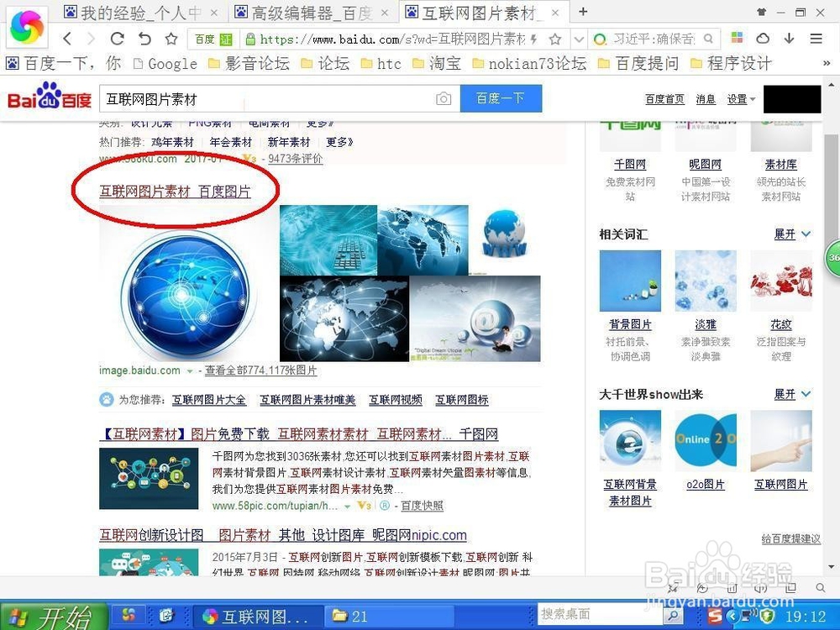Open the downloads arrow icon
Viewport: 840px width, 630px height.
point(789,39)
